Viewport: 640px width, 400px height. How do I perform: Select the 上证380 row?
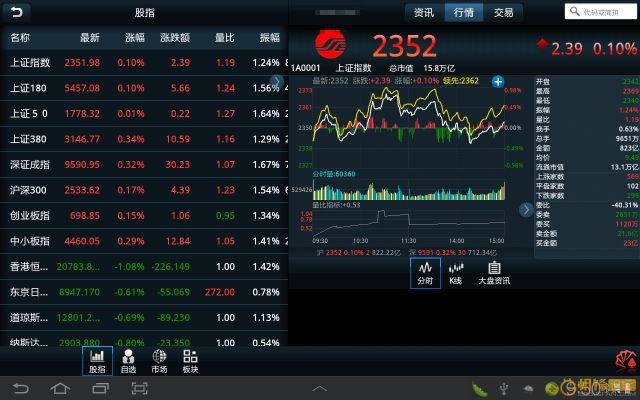click(x=144, y=139)
